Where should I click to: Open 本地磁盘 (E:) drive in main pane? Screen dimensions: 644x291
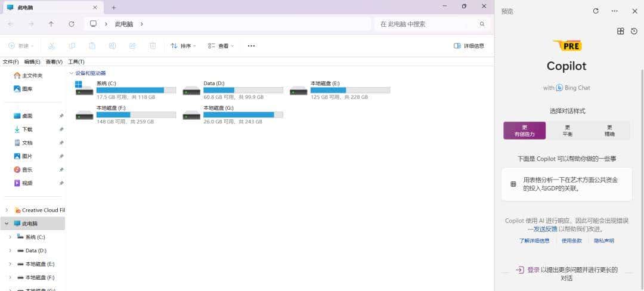click(x=340, y=90)
